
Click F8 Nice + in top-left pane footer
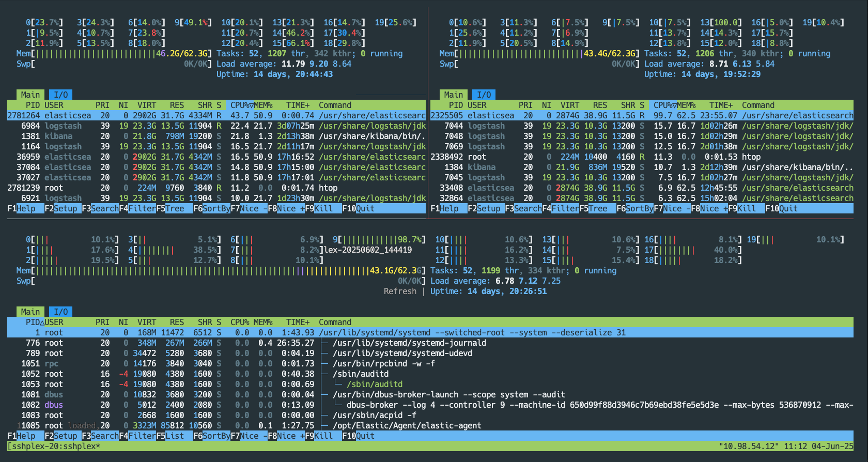pos(286,208)
